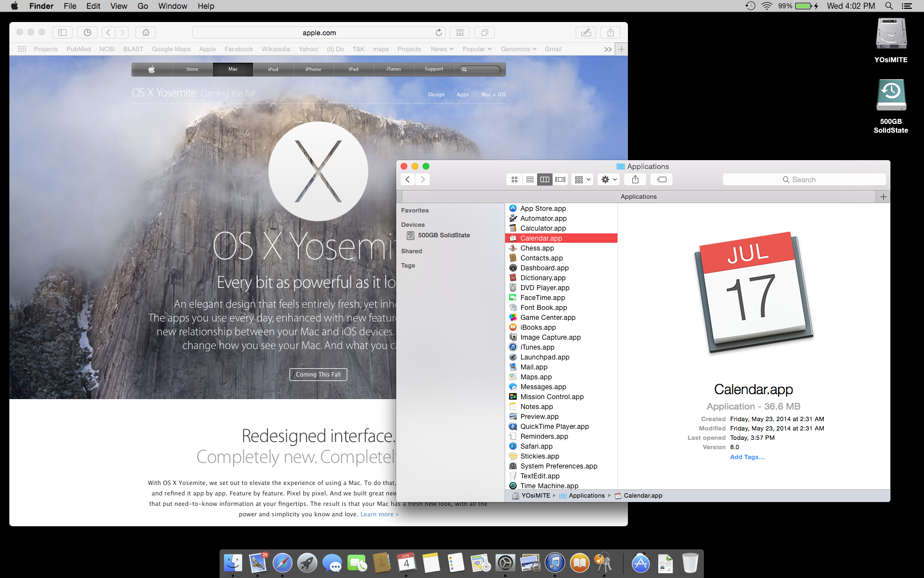924x578 pixels.
Task: Select Support tab on apple.com
Action: 434,69
